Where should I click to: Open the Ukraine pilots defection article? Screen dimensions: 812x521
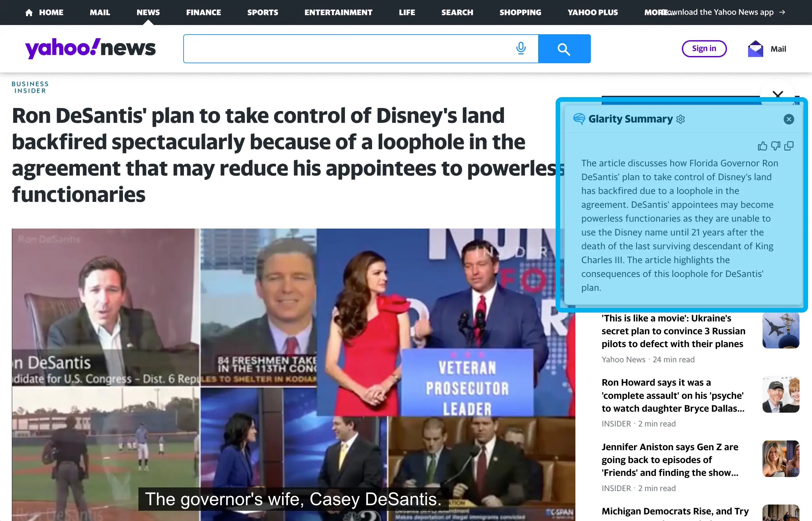(673, 331)
